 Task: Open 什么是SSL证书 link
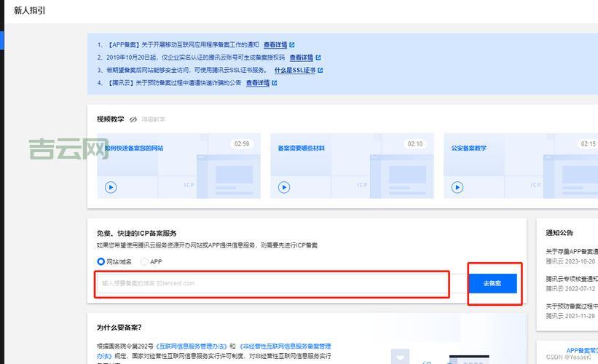point(295,70)
